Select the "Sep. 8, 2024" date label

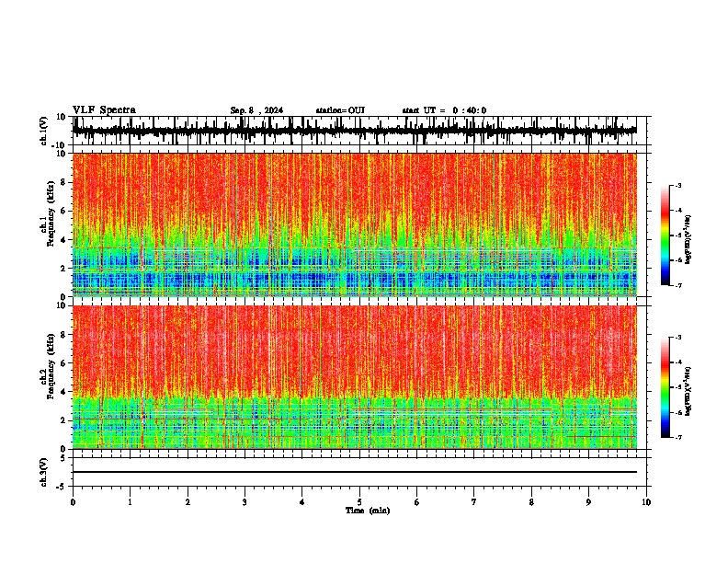point(256,110)
